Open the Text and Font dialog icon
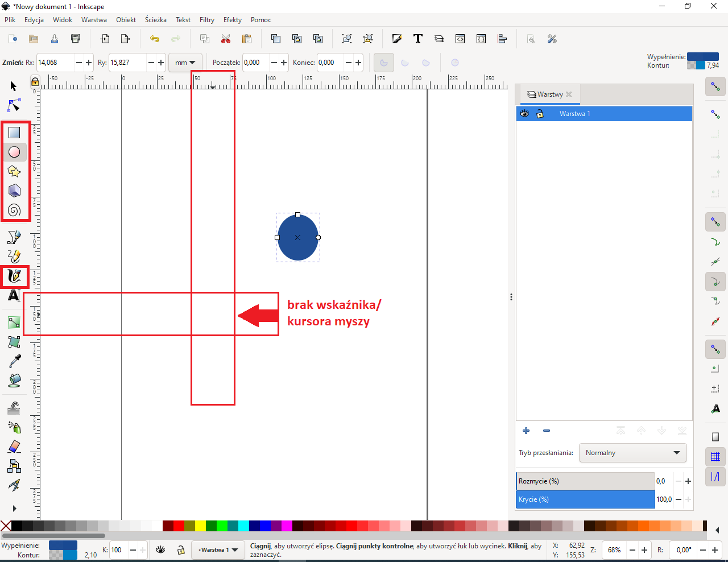 (x=418, y=39)
